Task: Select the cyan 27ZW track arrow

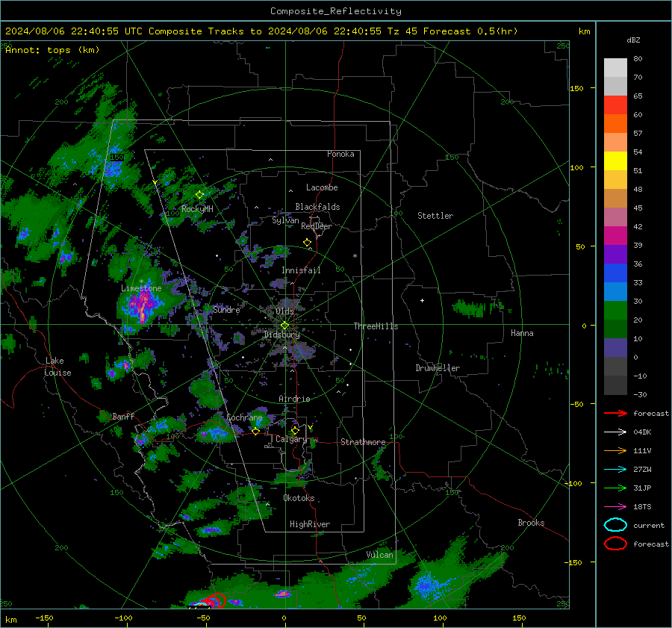Action: pos(615,470)
